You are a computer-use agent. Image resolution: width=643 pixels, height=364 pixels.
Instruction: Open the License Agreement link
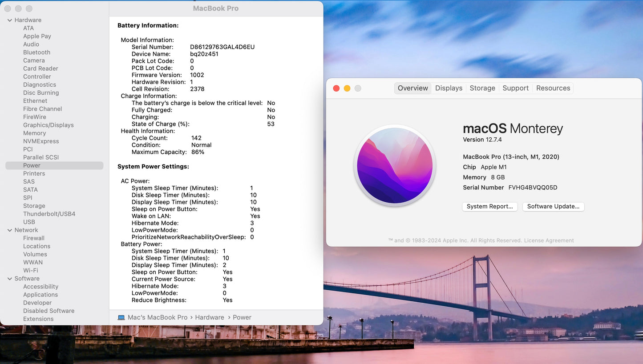coord(549,240)
